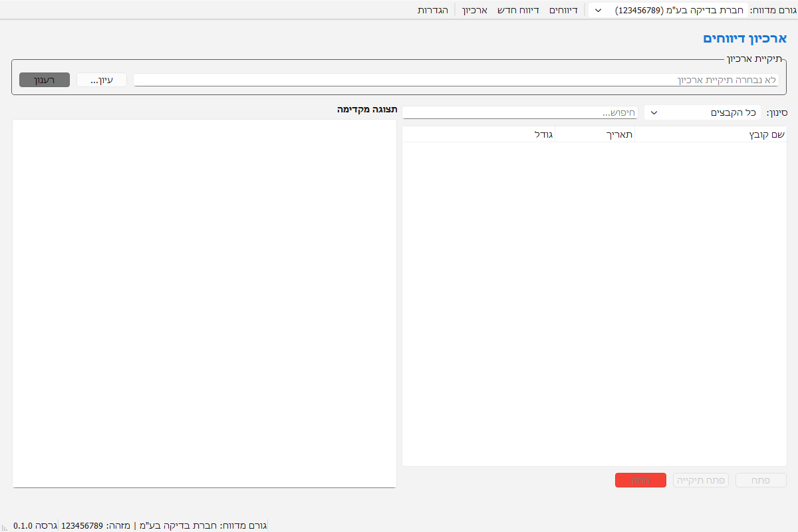The height and width of the screenshot is (532, 798).
Task: Open the reporting entity dropdown at the top
Action: tap(668, 10)
